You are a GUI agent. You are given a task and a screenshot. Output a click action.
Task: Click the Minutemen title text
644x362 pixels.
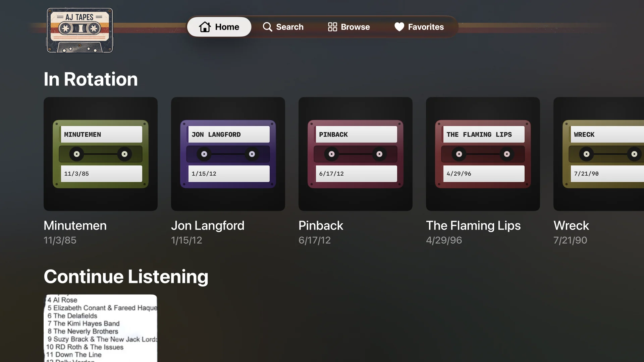click(x=75, y=226)
